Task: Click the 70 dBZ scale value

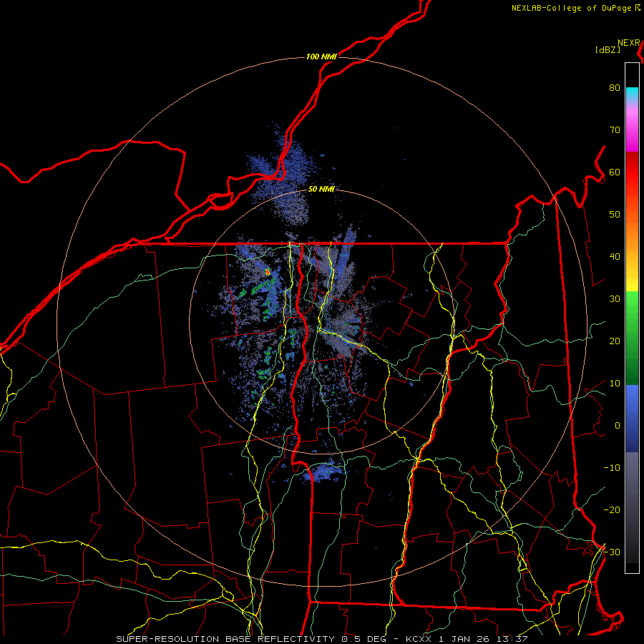Action: click(615, 130)
